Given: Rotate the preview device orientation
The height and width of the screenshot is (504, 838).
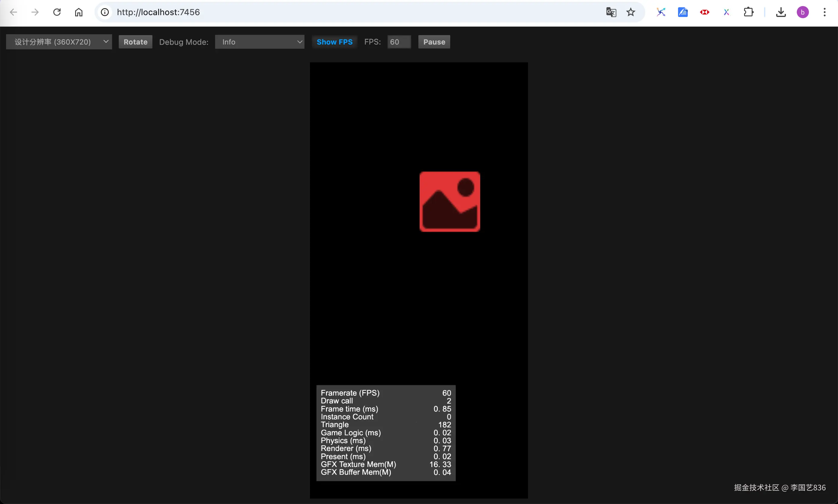Looking at the screenshot, I should point(135,42).
